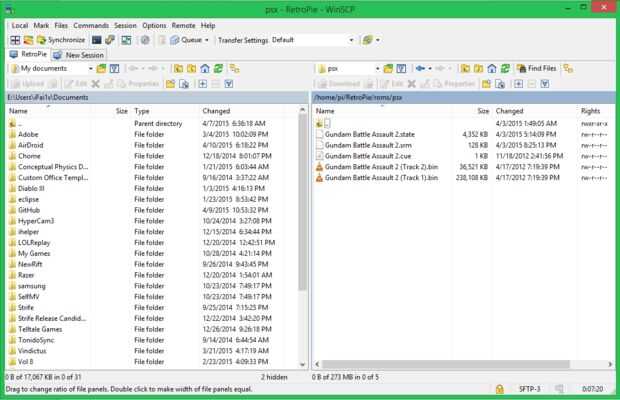
Task: Click the Synchronize toolbar button
Action: [x=61, y=40]
